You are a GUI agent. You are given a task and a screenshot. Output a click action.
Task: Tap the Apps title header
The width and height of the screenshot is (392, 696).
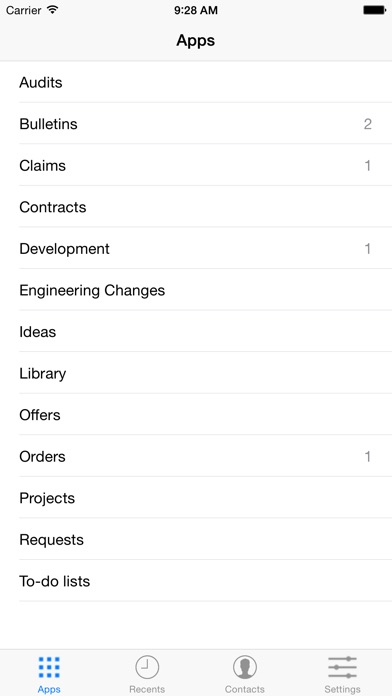point(195,41)
